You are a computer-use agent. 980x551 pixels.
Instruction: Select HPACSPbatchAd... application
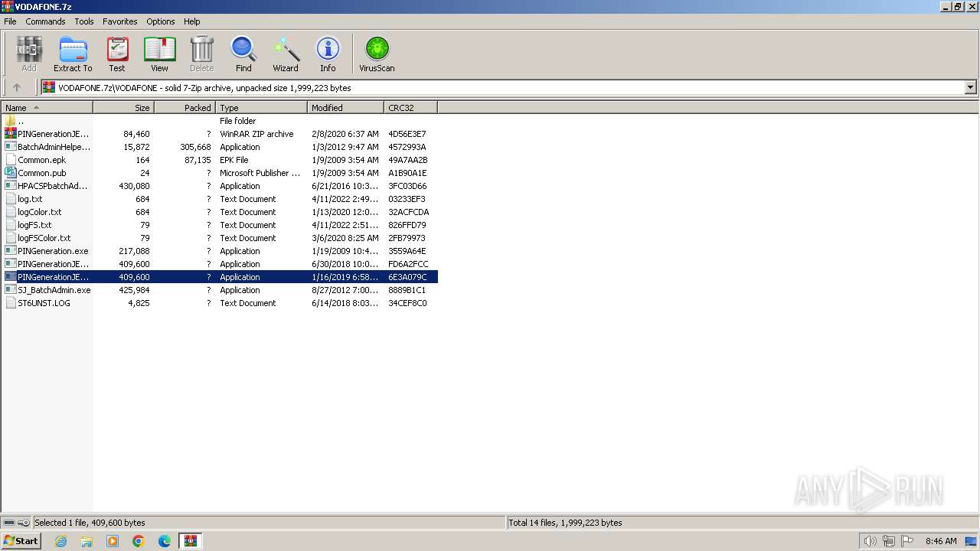tap(220, 186)
